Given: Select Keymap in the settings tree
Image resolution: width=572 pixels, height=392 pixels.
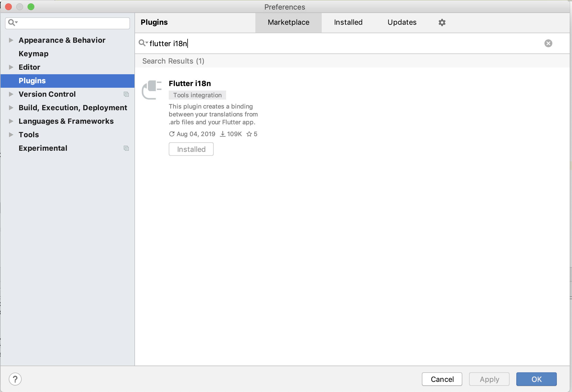Looking at the screenshot, I should pos(33,54).
